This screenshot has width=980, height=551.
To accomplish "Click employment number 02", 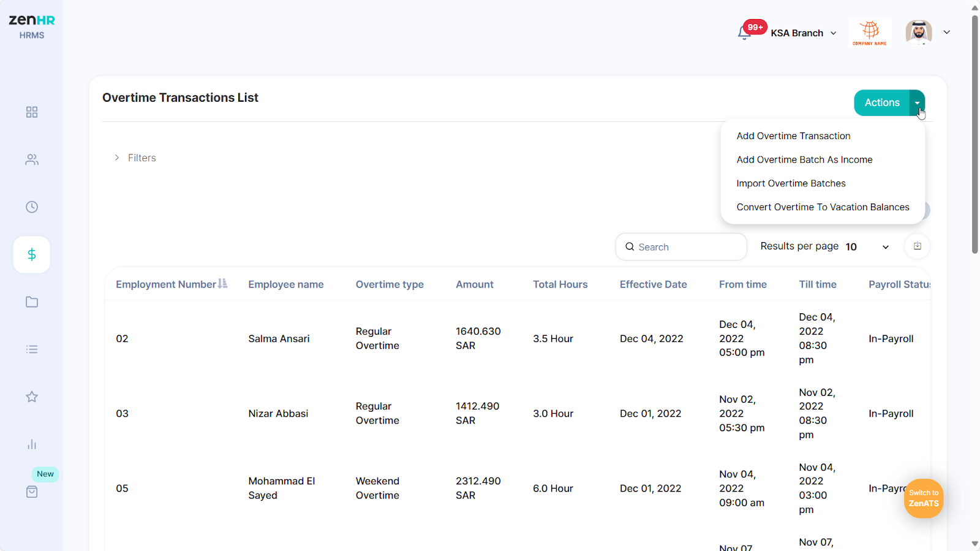I will point(122,339).
